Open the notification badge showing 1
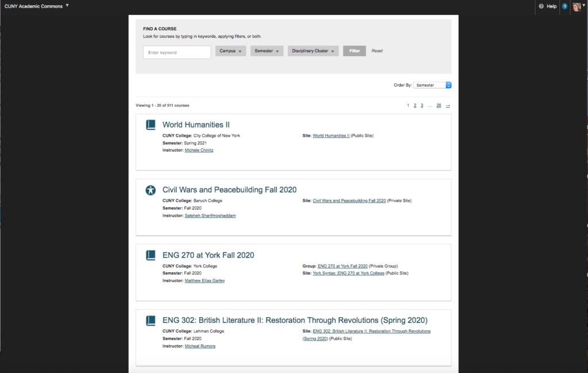This screenshot has height=373, width=588. click(x=564, y=6)
